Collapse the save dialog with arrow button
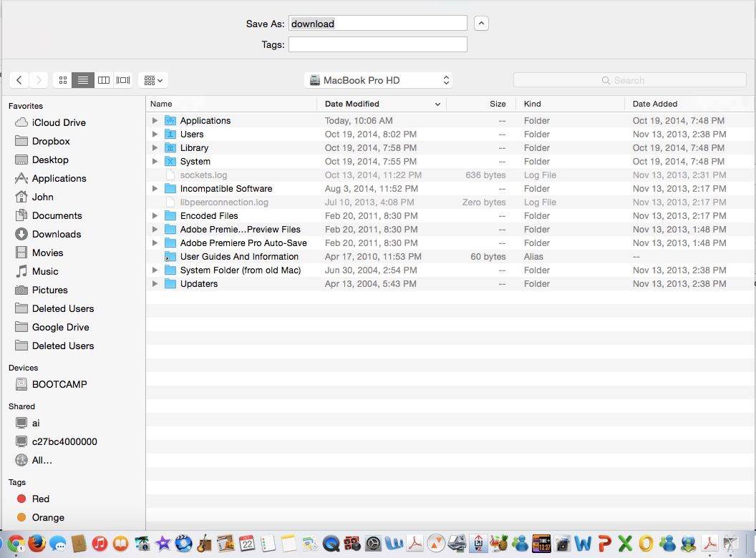The image size is (756, 558). (481, 24)
